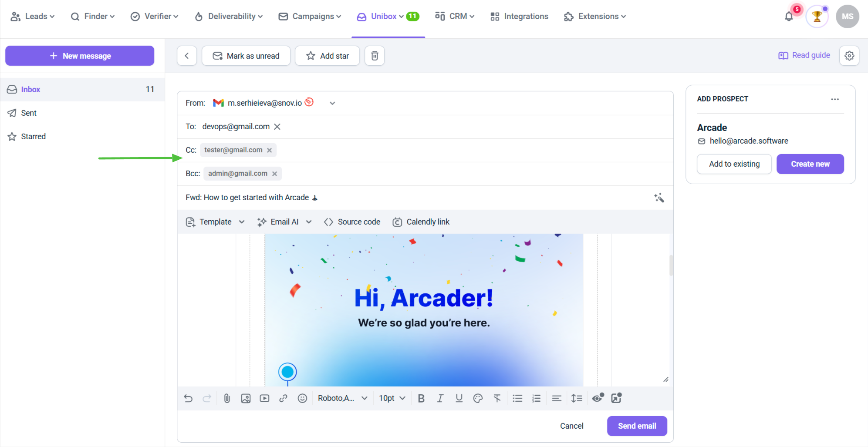Go back using the left chevron button
Viewport: 868px width, 447px height.
pyautogui.click(x=187, y=56)
